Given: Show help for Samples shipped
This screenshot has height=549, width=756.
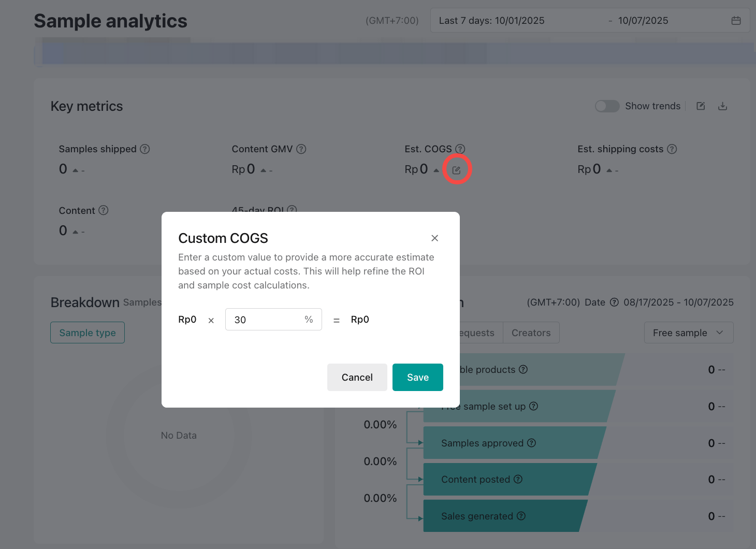Looking at the screenshot, I should [145, 149].
